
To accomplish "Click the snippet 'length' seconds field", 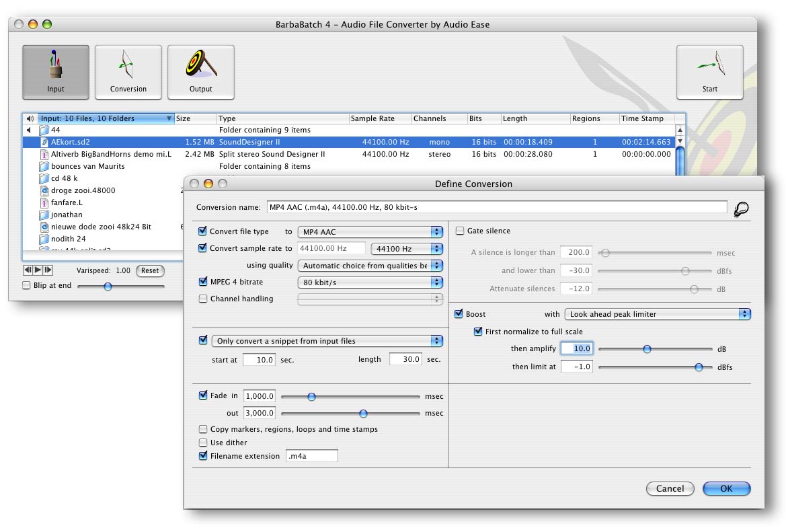I will point(405,359).
